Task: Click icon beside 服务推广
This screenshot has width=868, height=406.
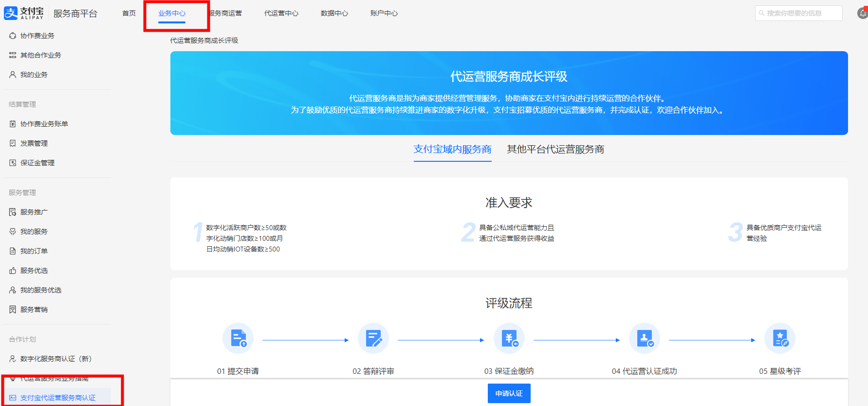Action: click(x=13, y=212)
